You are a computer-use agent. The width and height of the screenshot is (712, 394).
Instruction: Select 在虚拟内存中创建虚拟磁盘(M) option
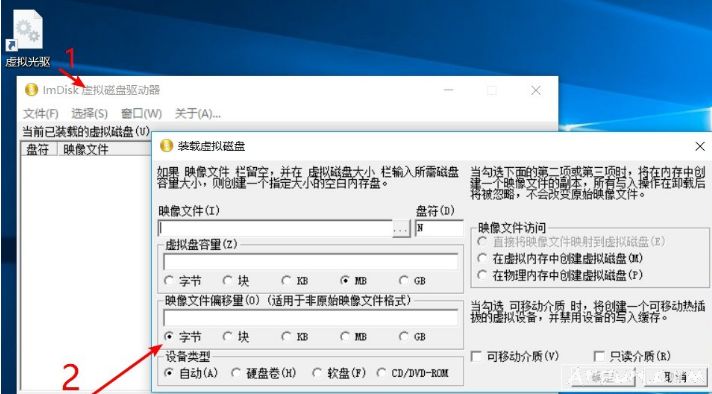point(560,258)
